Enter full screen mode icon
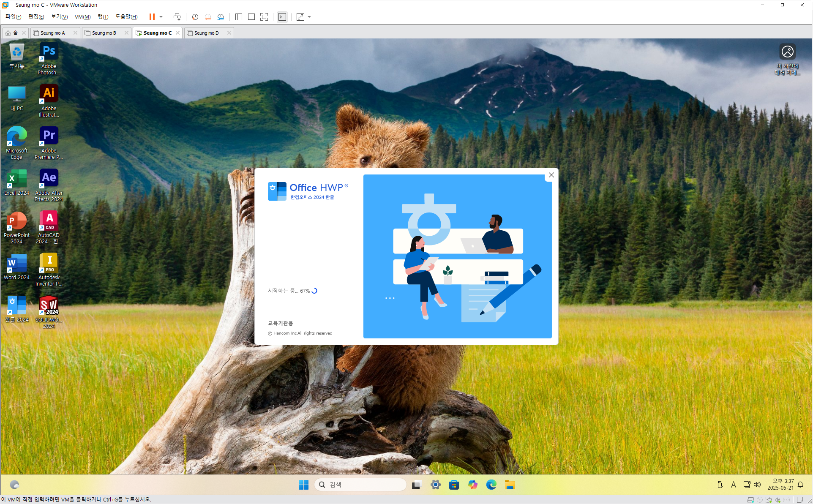The width and height of the screenshot is (813, 504). pos(264,17)
